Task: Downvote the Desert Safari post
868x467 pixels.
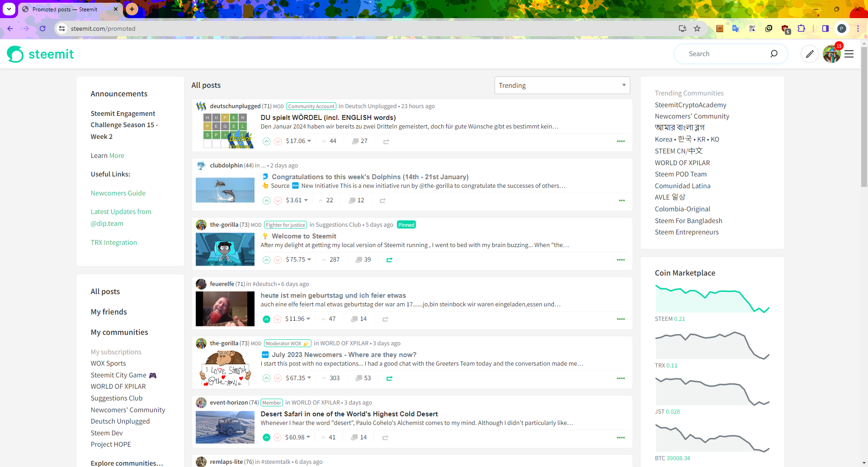Action: click(x=278, y=438)
